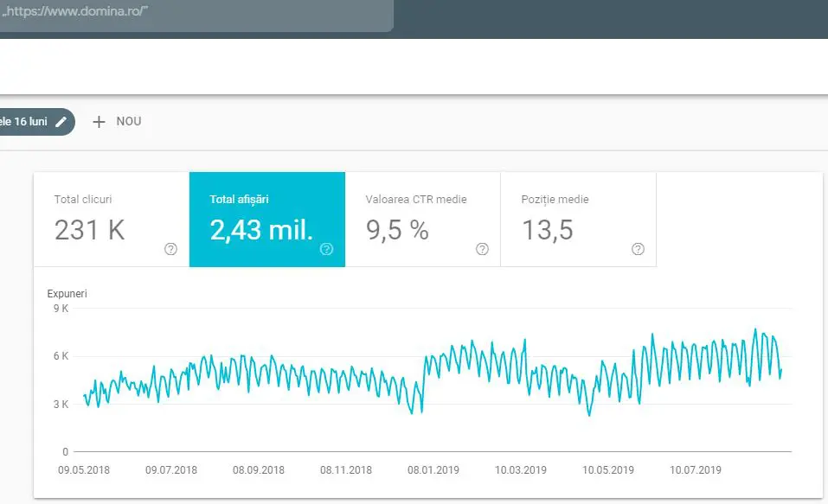Click the 9,5 % CTR value
This screenshot has width=828, height=504.
[x=397, y=231]
